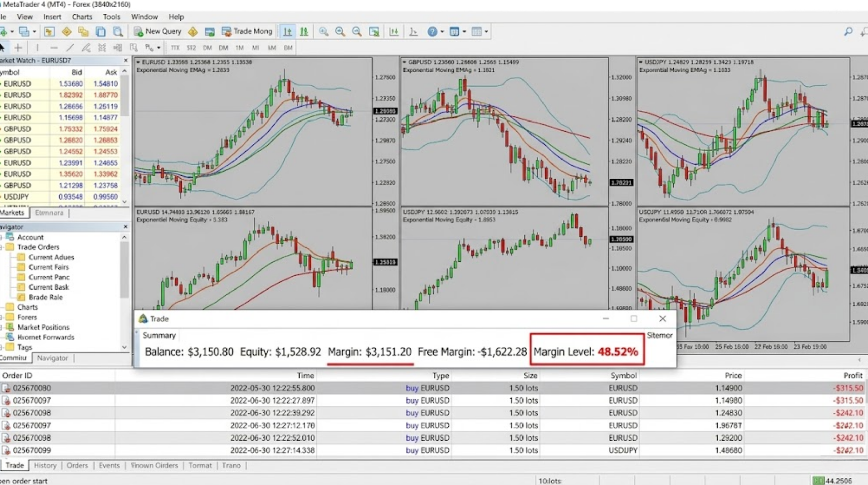
Task: Open the page magnifier toolbar icon
Action: pos(118,32)
